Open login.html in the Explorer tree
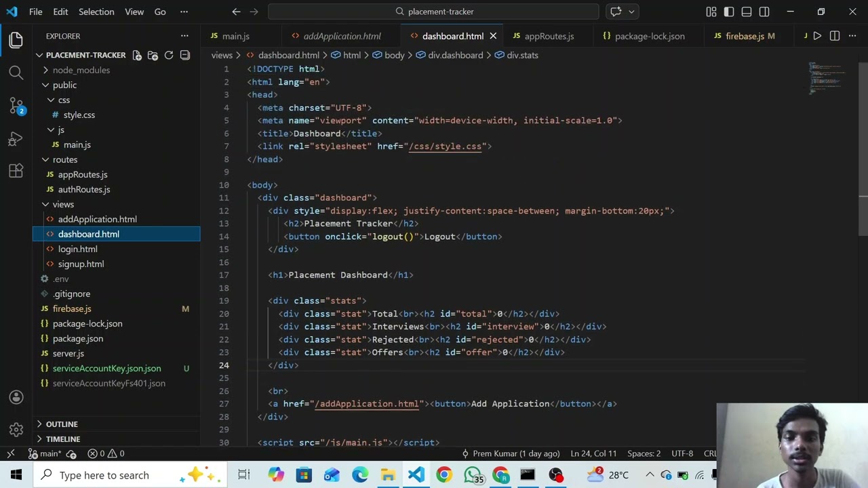 (78, 249)
